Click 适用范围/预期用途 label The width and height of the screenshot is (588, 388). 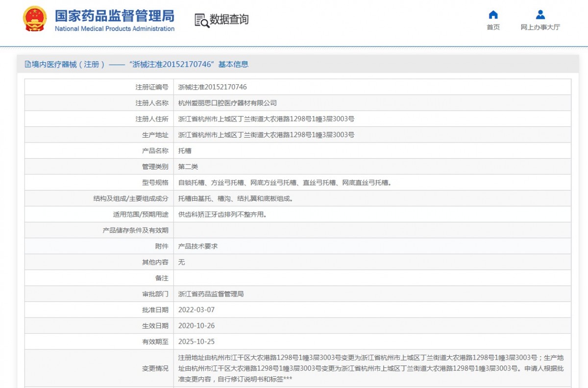click(141, 215)
